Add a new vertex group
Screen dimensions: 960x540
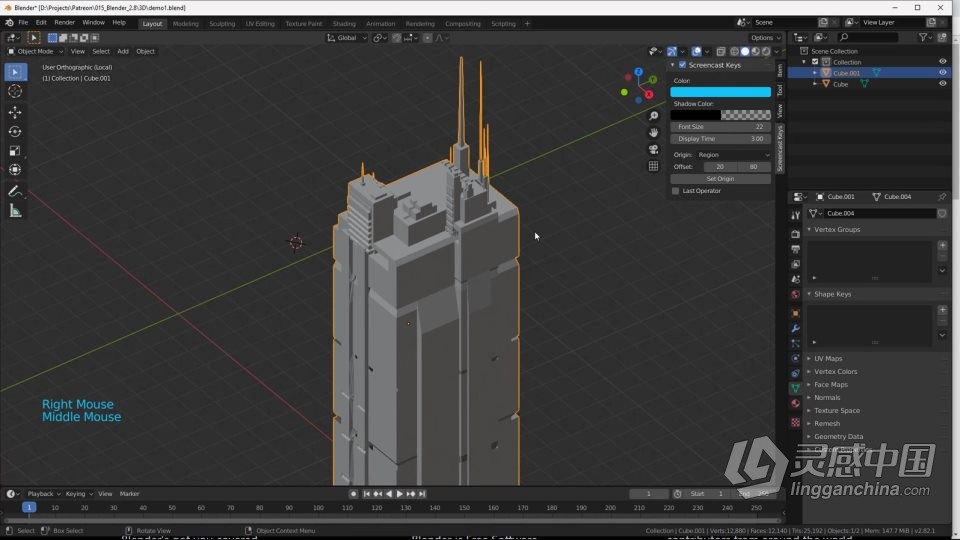pos(942,246)
